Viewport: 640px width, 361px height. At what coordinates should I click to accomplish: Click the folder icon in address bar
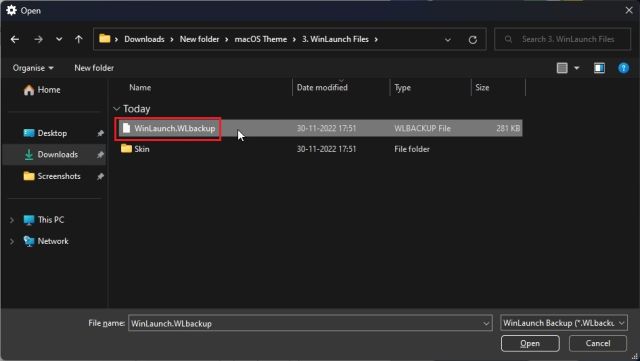[105, 39]
